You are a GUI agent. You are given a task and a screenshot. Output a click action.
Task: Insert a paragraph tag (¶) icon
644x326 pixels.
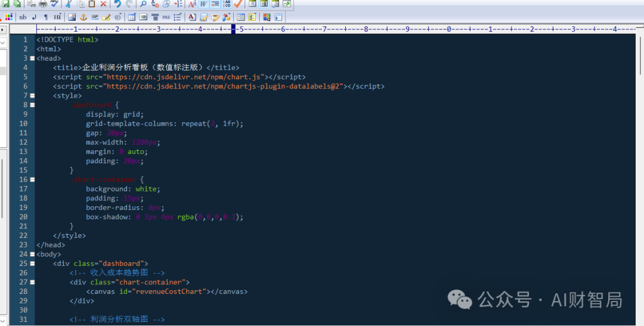point(45,17)
